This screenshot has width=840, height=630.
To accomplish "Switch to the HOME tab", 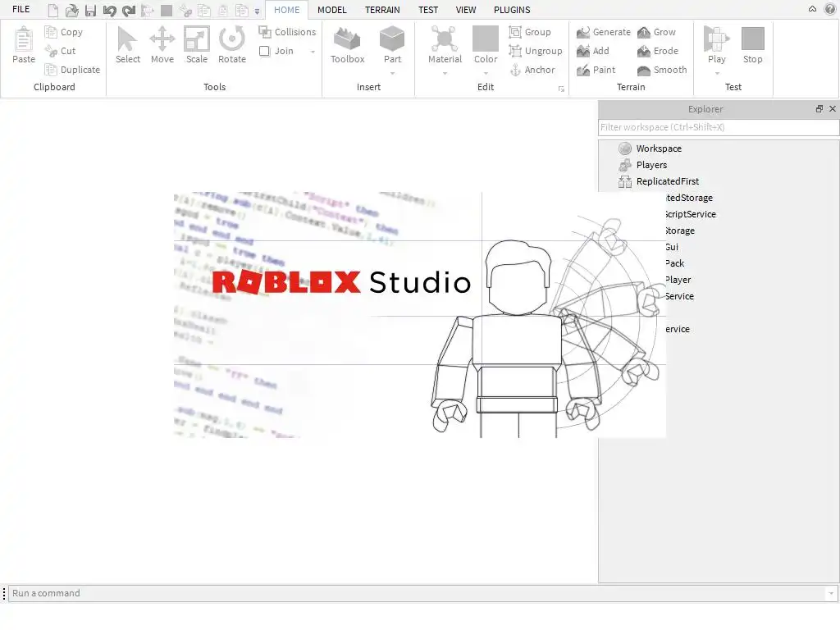I will click(286, 10).
